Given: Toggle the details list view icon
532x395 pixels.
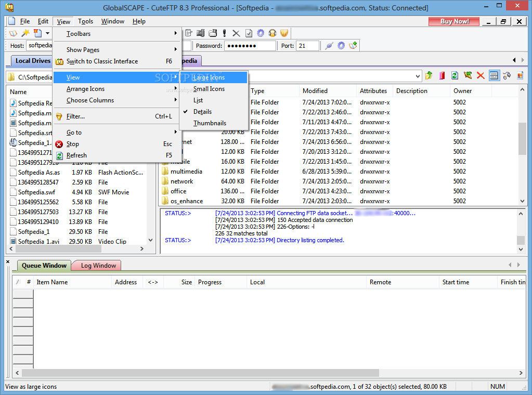Looking at the screenshot, I should pyautogui.click(x=494, y=75).
